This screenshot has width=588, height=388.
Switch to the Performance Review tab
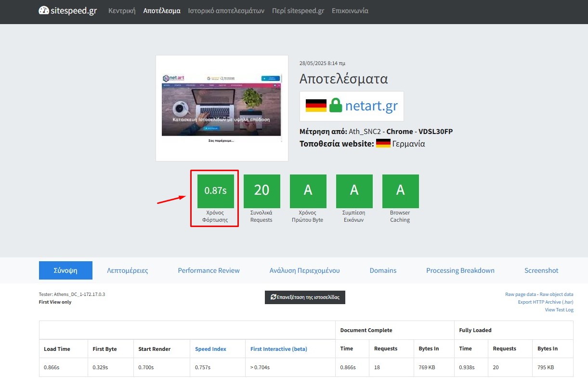(x=209, y=270)
